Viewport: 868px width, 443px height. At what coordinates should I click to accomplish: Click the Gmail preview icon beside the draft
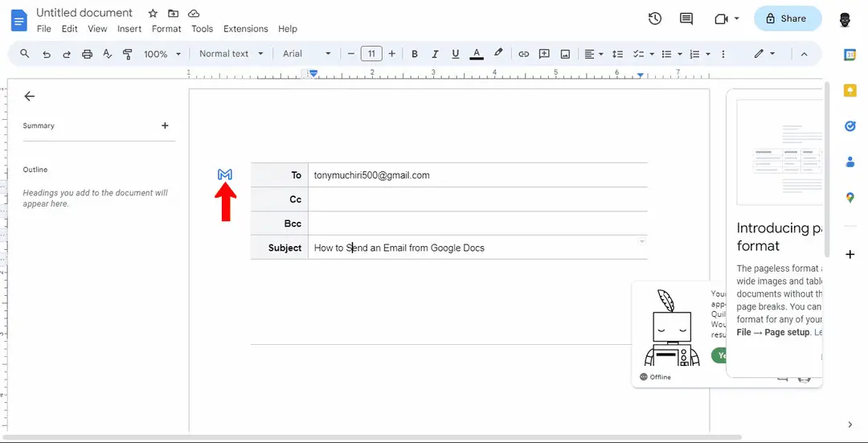tap(225, 174)
